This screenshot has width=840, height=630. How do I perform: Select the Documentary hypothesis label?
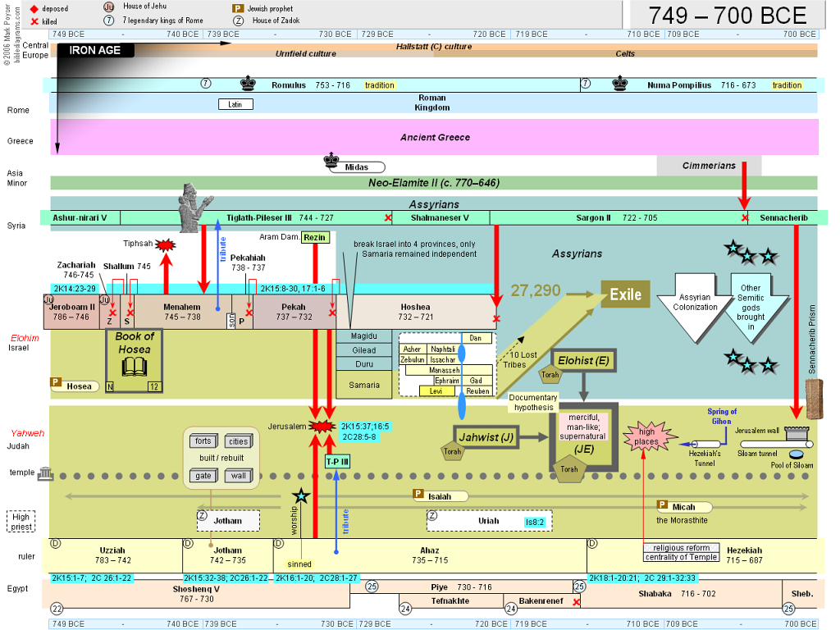tap(533, 402)
